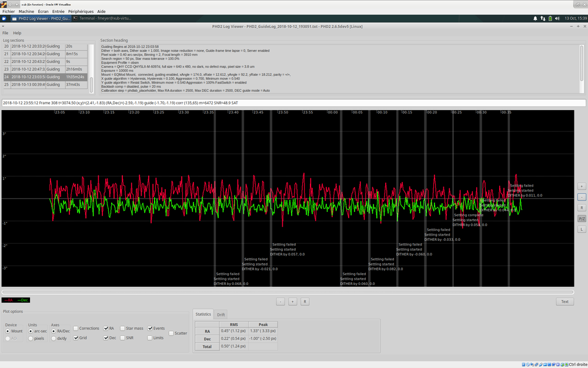The width and height of the screenshot is (588, 368).
Task: Open the green battery indicator
Action: pyautogui.click(x=550, y=18)
